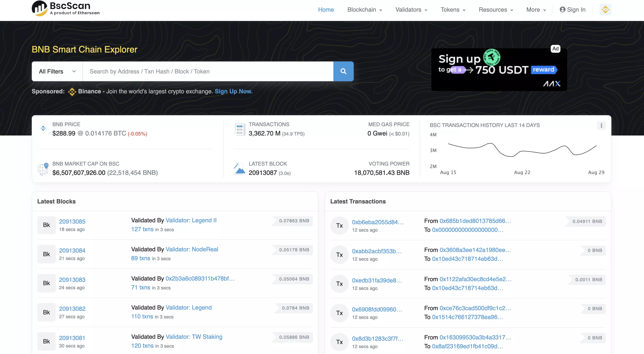Click the BNB price diamond icon
Image resolution: width=644 pixels, height=354 pixels.
[43, 128]
